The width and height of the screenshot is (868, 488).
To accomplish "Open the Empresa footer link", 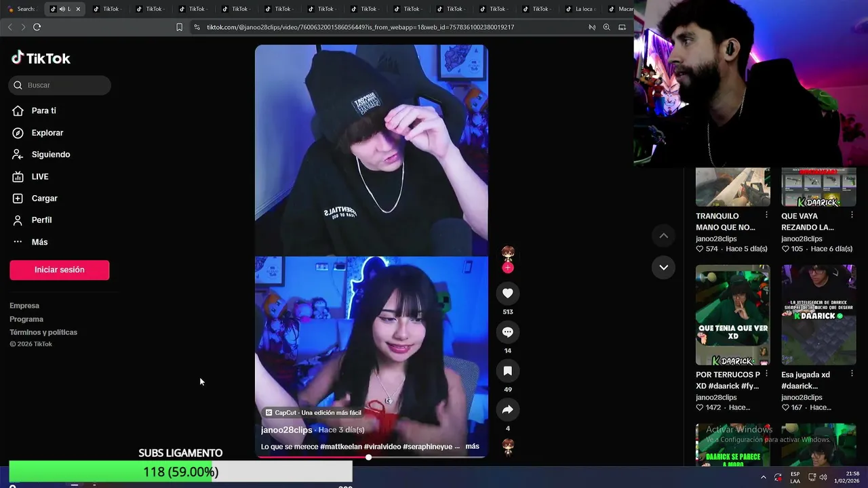I will 24,306.
